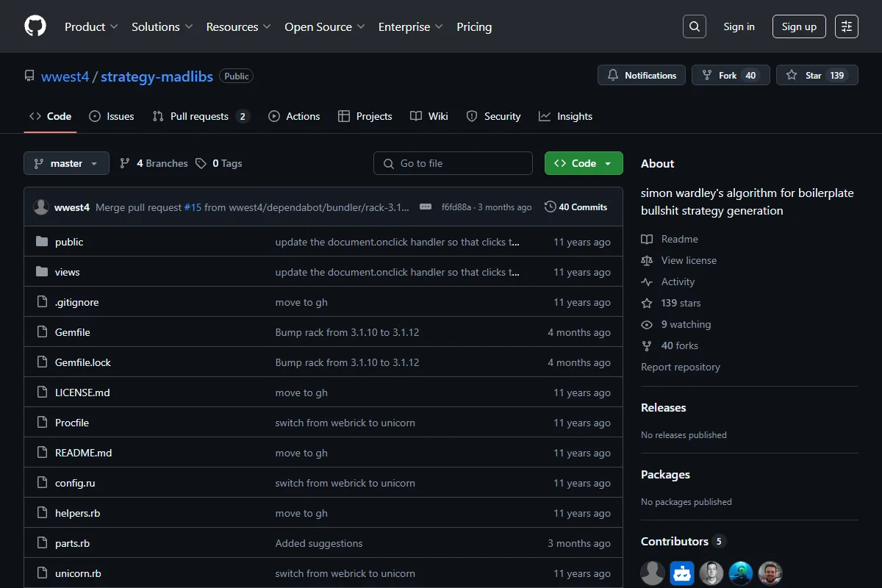Open the search magnifier icon in header
Screen dimensions: 882x588
coord(695,26)
